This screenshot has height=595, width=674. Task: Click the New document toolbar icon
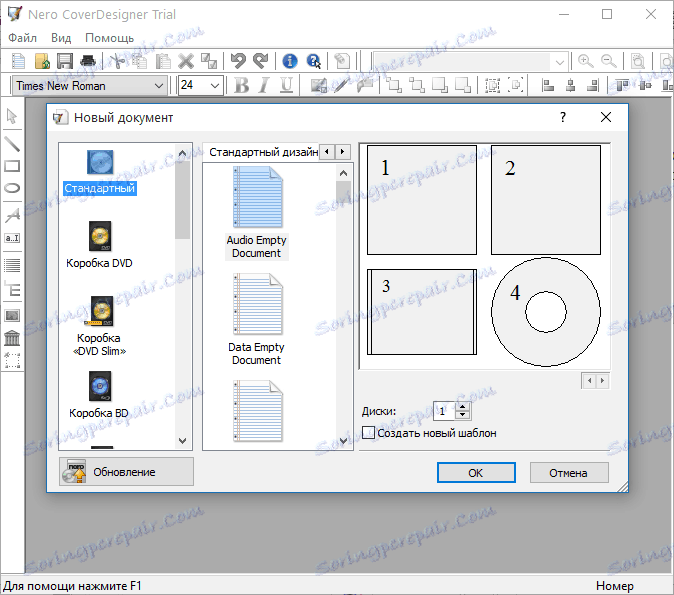point(18,61)
